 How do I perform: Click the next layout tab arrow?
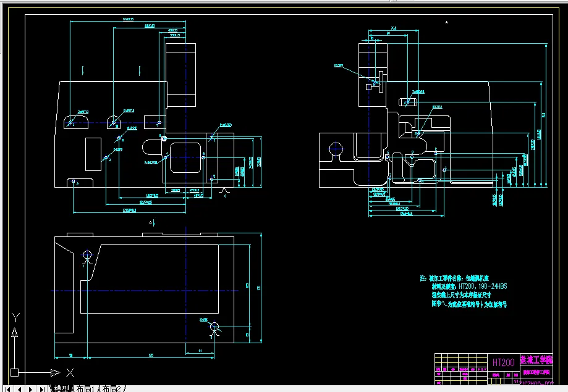coord(30,389)
